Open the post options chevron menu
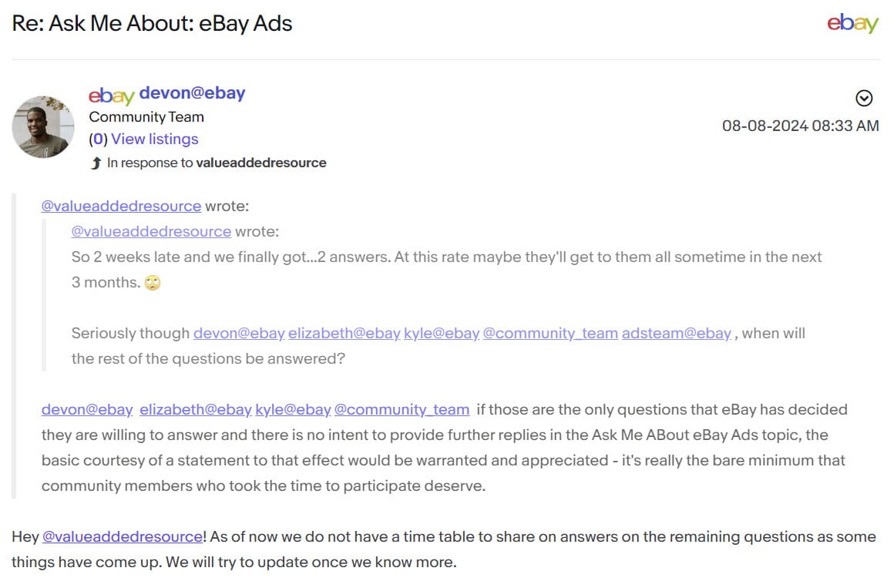894x588 pixels. 865,99
